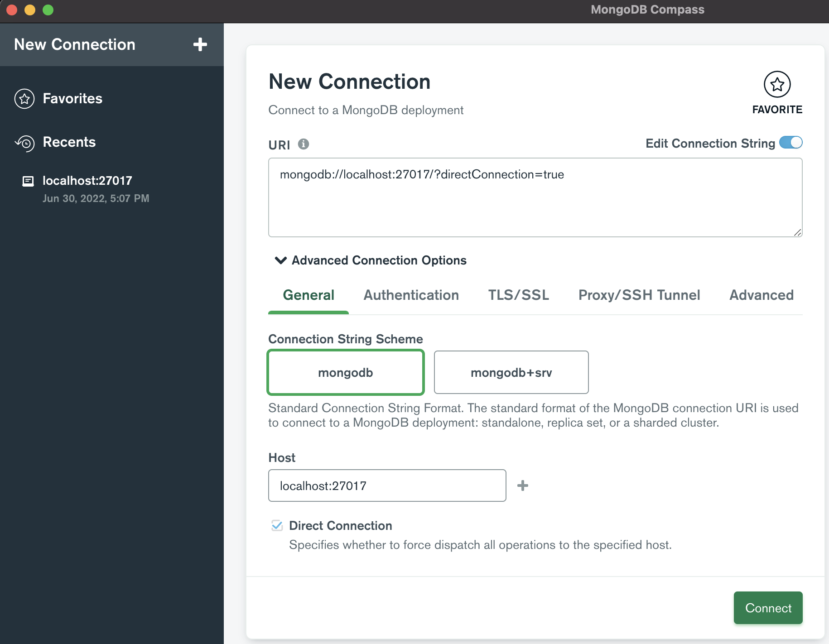829x644 pixels.
Task: Click the Jun 30, 2022, 5:07 PM timestamp
Action: (x=96, y=198)
